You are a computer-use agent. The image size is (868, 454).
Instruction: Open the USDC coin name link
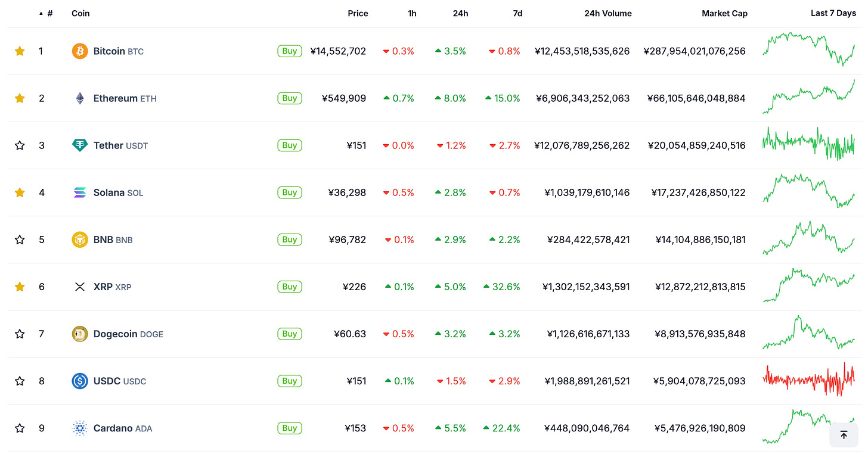point(120,381)
